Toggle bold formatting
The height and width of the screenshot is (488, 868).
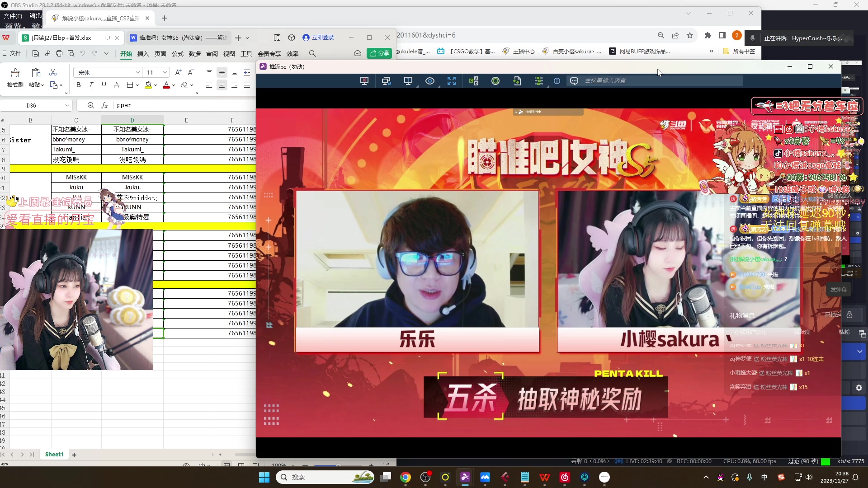coord(78,84)
